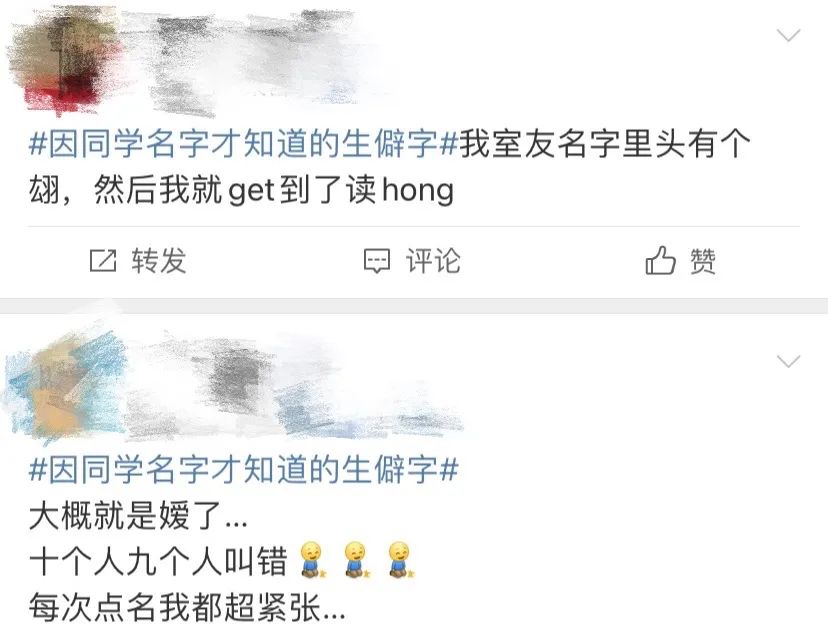Open the hashtag topic in the first post
The height and width of the screenshot is (639, 828).
[243, 144]
